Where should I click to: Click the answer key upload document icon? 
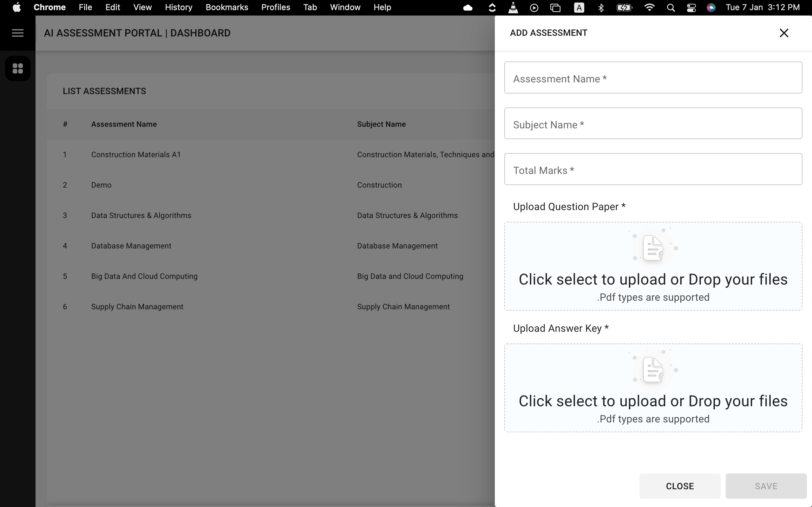(653, 369)
